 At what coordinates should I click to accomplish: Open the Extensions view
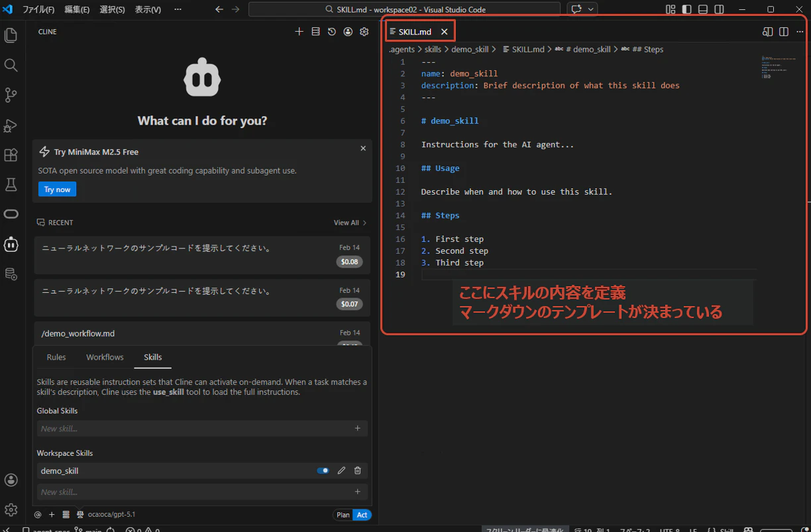pos(11,155)
